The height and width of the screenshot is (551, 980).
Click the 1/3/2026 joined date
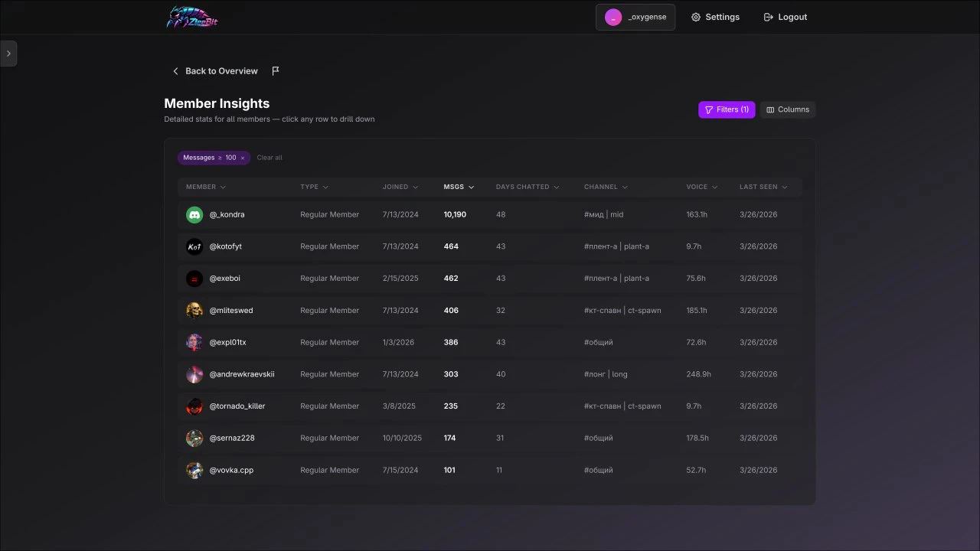coord(399,342)
